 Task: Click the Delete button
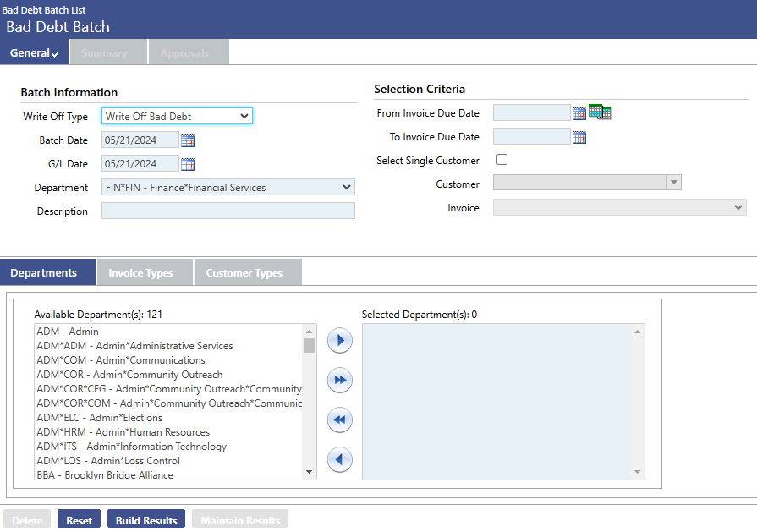(x=27, y=519)
